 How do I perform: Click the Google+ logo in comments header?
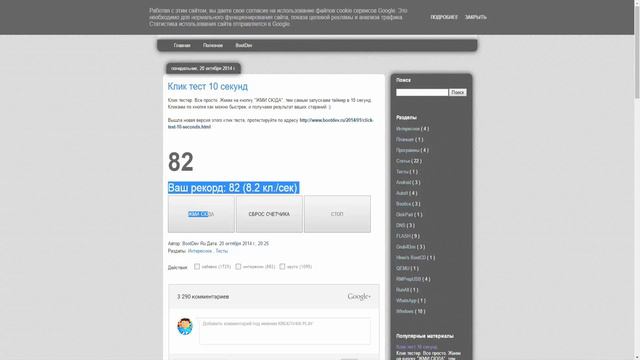pyautogui.click(x=359, y=296)
